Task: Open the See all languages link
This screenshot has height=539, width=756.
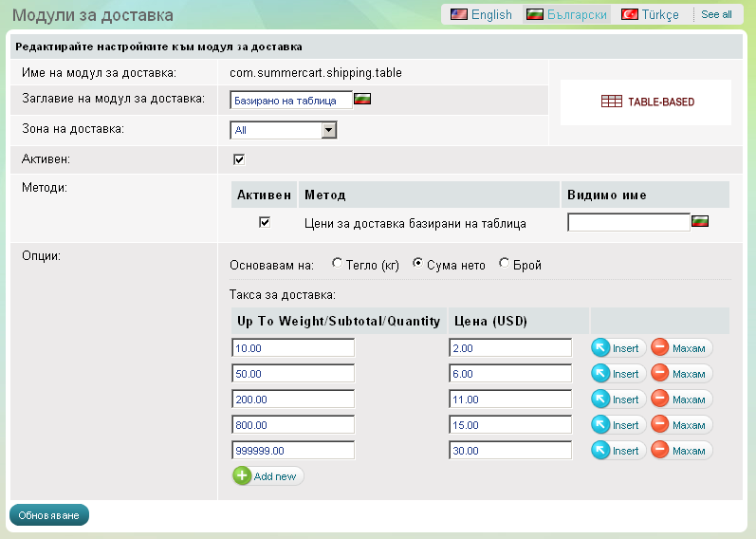Action: pos(716,14)
